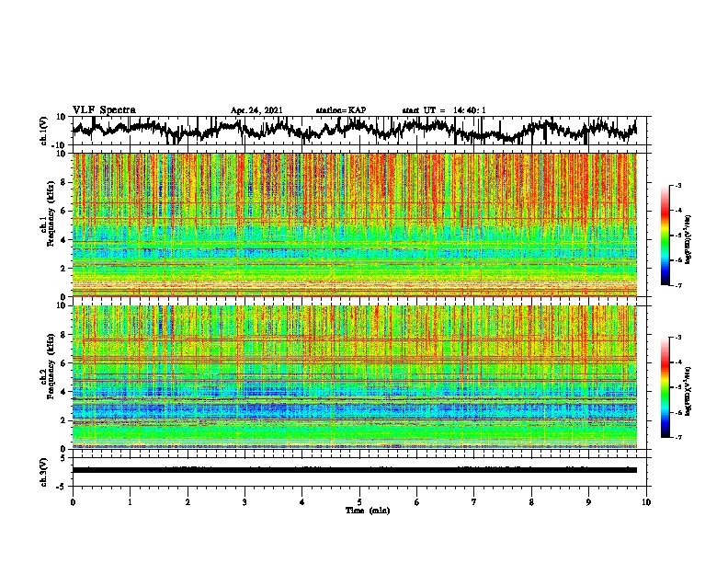Select the lower colorbar's log(PSD) label
The image size is (728, 563).
coord(688,391)
